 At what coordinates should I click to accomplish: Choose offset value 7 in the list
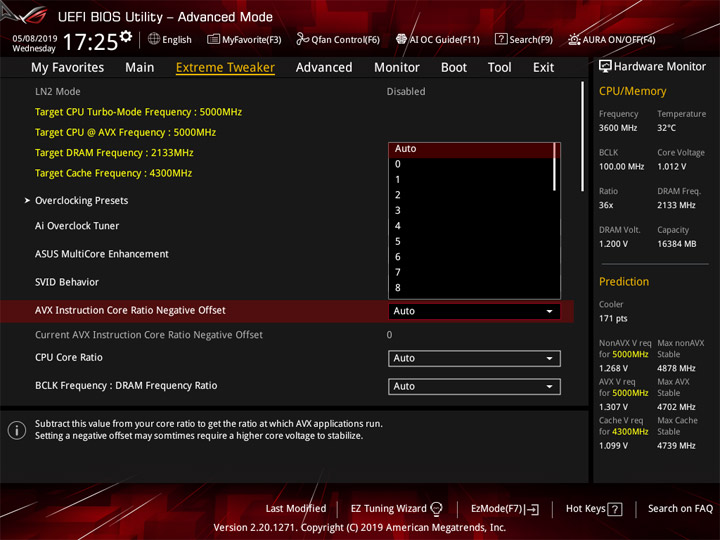pos(471,272)
